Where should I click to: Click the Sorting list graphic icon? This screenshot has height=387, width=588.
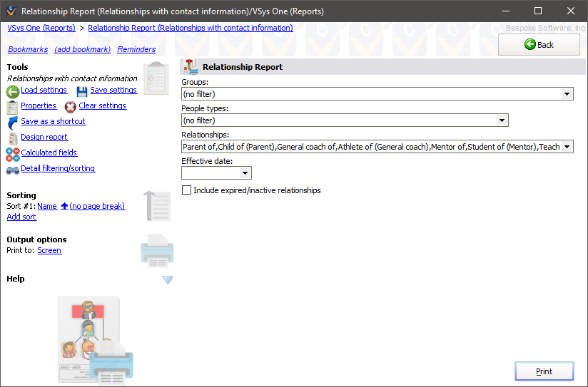point(157,206)
